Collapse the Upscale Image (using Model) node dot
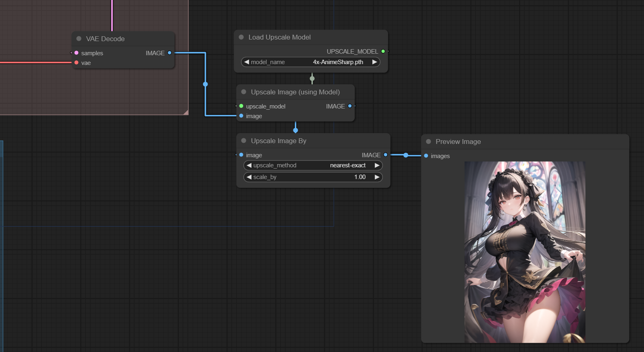This screenshot has width=644, height=352. coord(244,92)
